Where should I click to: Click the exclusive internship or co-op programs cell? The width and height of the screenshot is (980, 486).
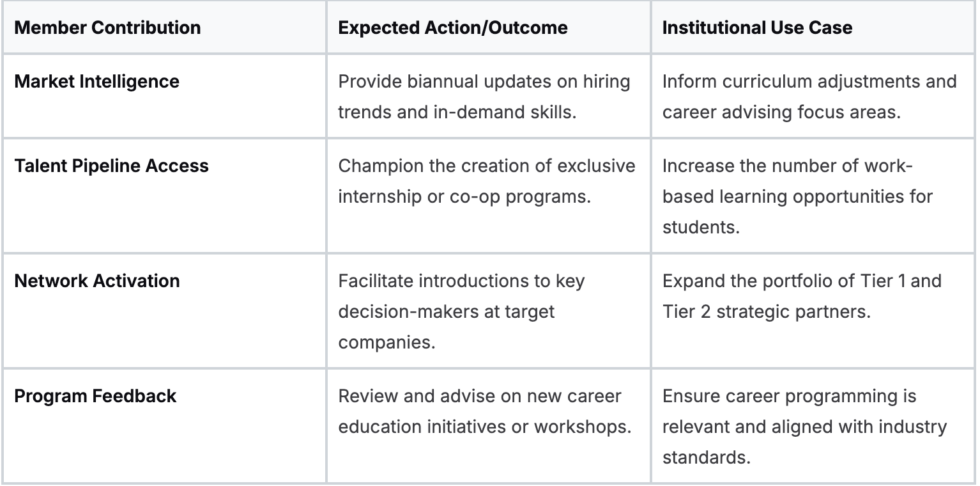pyautogui.click(x=486, y=181)
